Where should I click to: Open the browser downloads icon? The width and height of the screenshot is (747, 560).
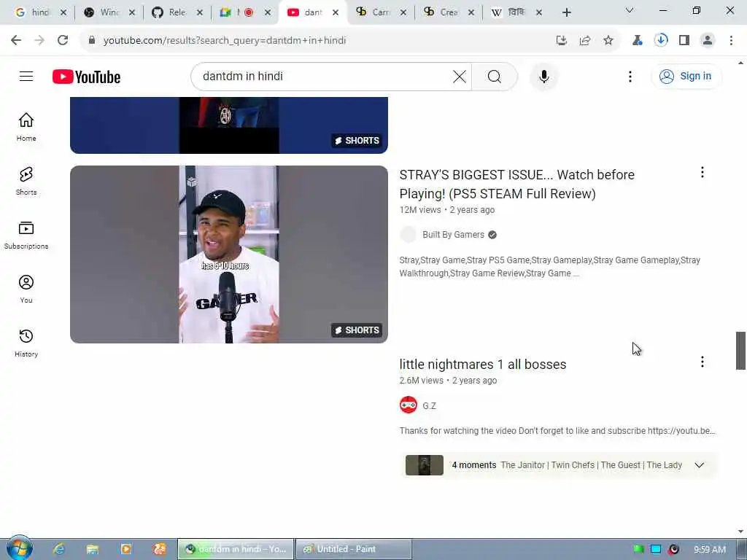(660, 40)
